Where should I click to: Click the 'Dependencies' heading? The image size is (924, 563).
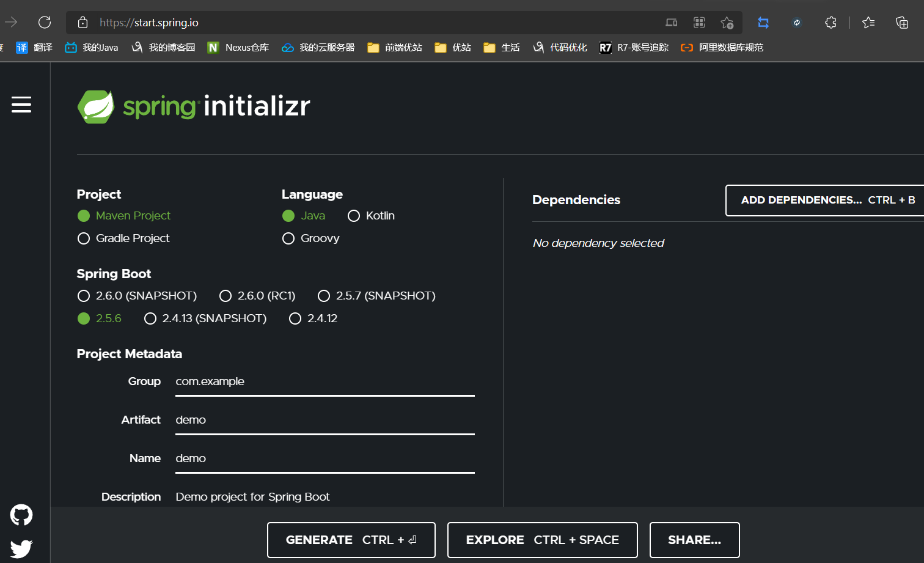pos(576,200)
